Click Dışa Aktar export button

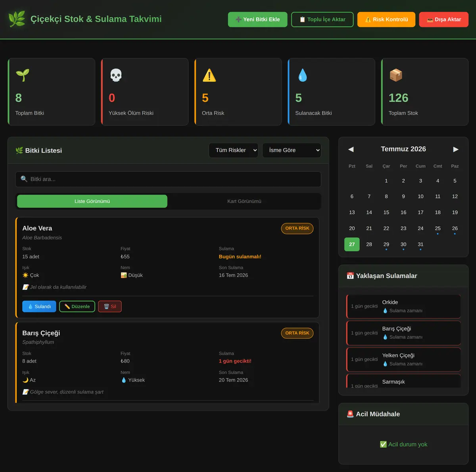coord(444,19)
